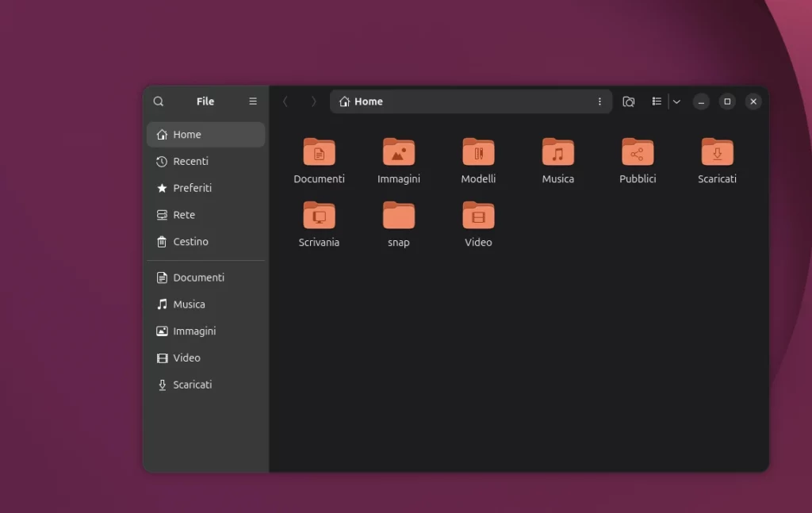Open the Cestino trash
The height and width of the screenshot is (513, 812).
(190, 242)
